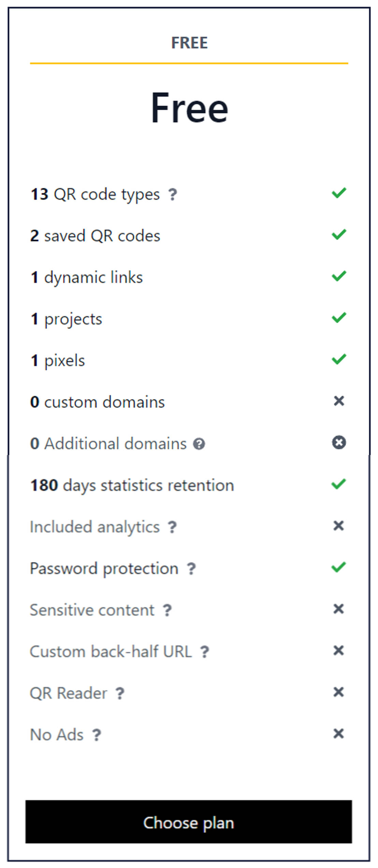This screenshot has height=868, width=378.
Task: Click Password protection help question mark
Action: click(191, 569)
